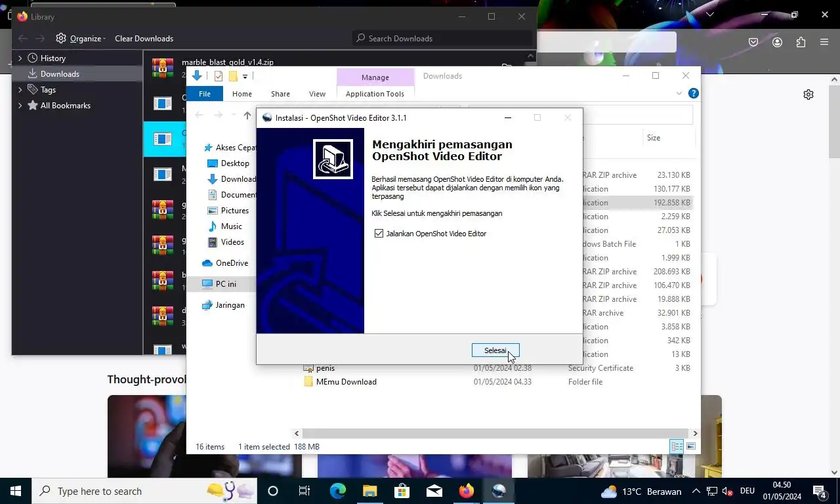Image resolution: width=840 pixels, height=504 pixels.
Task: Launch Microsoft Edge from taskbar
Action: click(338, 491)
